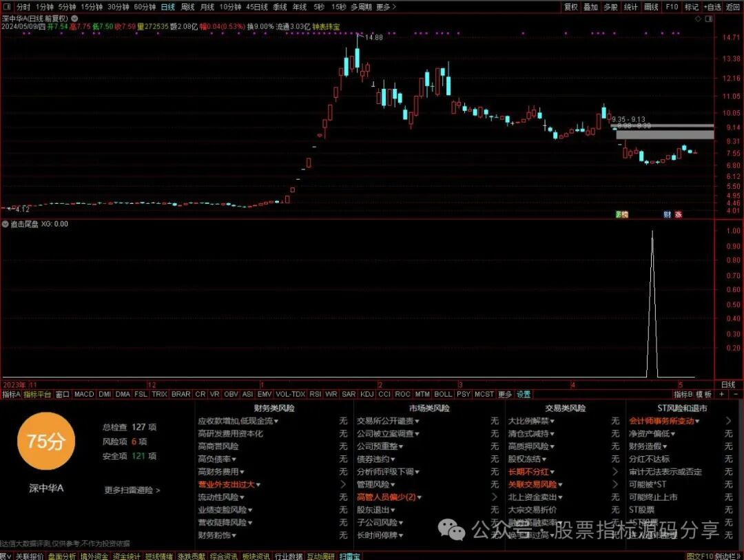Open 设置 indicator settings
This screenshot has width=744, height=560.
(524, 394)
